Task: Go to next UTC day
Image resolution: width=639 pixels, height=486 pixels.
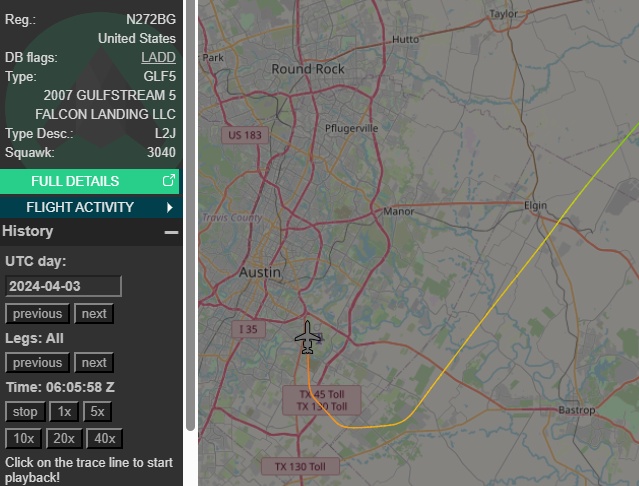Action: (x=94, y=314)
